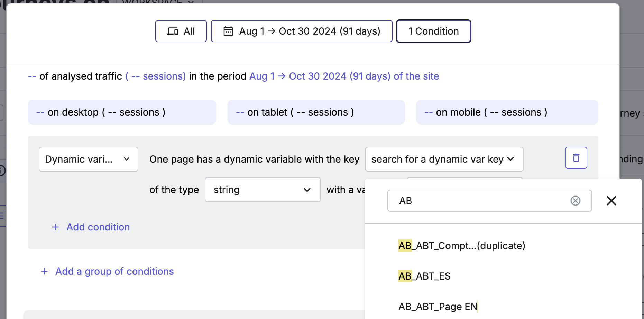Close the variable picker with the X icon
This screenshot has width=644, height=319.
tap(611, 201)
